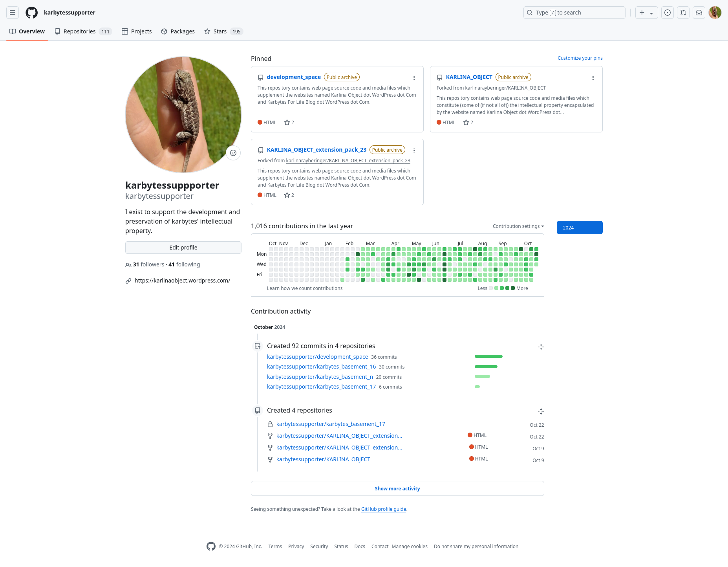Viewport: 728px width, 567px height.
Task: Open the Docs footer link
Action: tap(360, 547)
